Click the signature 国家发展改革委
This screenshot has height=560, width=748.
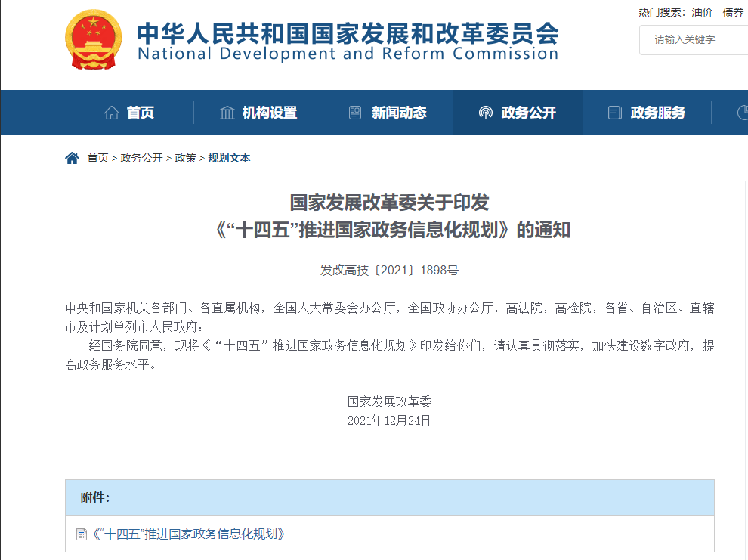pos(389,401)
